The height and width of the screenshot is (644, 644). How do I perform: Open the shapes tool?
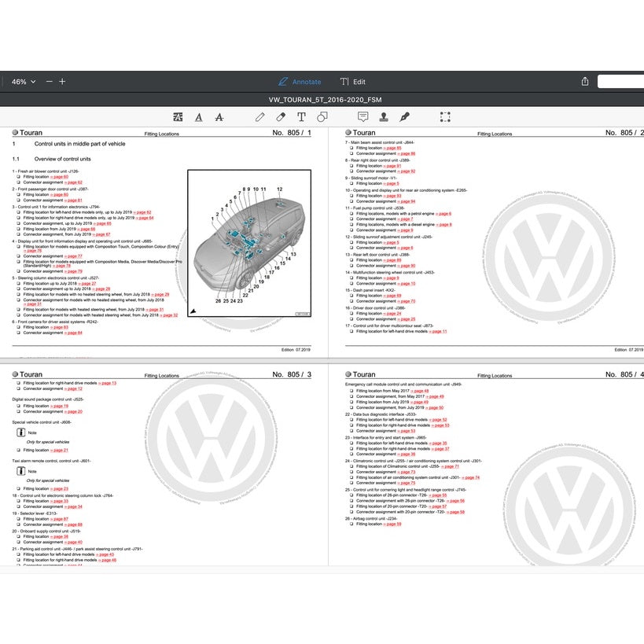[322, 116]
